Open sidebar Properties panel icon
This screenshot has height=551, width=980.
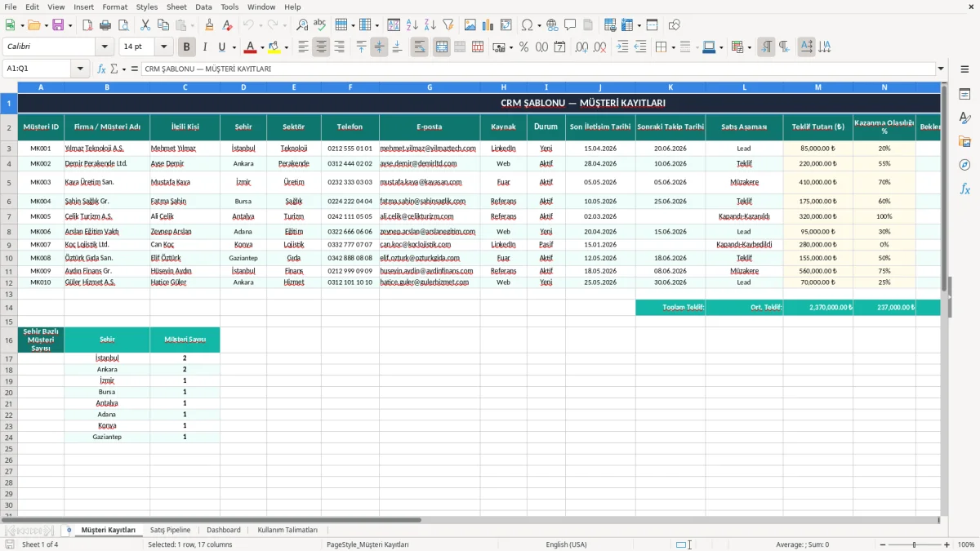(964, 94)
